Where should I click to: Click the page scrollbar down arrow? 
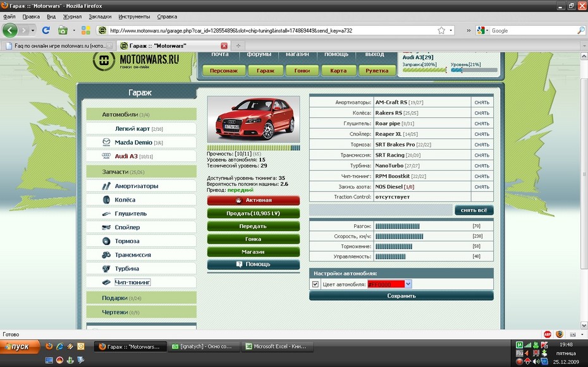pos(584,325)
